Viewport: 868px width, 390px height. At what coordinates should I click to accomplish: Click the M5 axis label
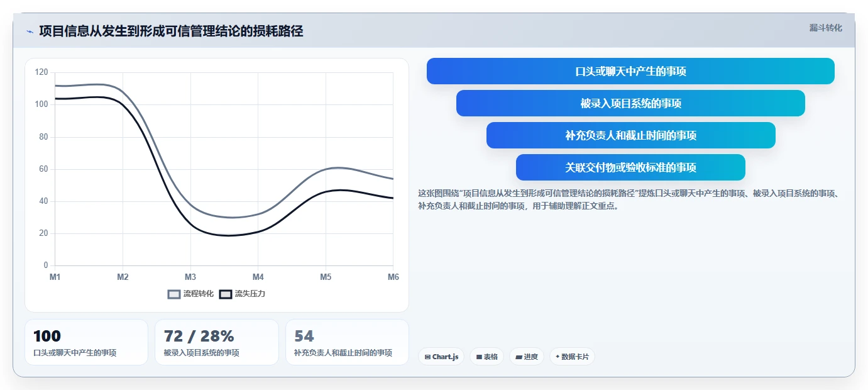coord(326,277)
